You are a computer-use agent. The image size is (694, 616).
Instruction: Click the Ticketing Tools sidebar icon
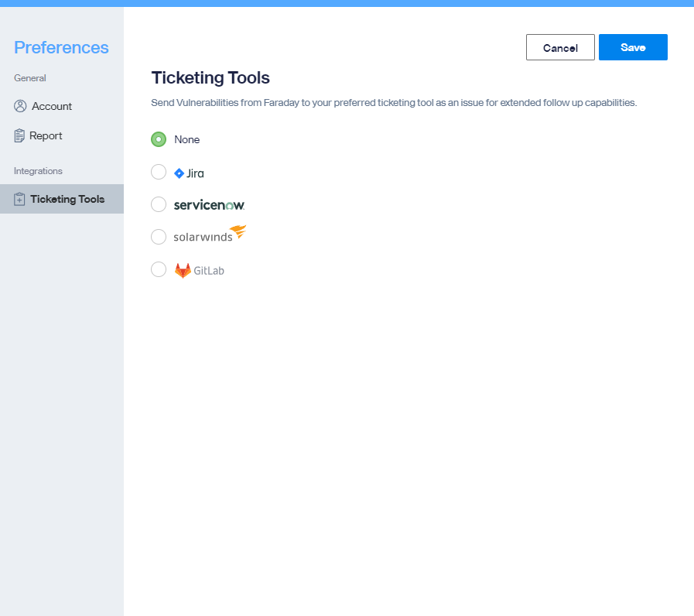[19, 200]
